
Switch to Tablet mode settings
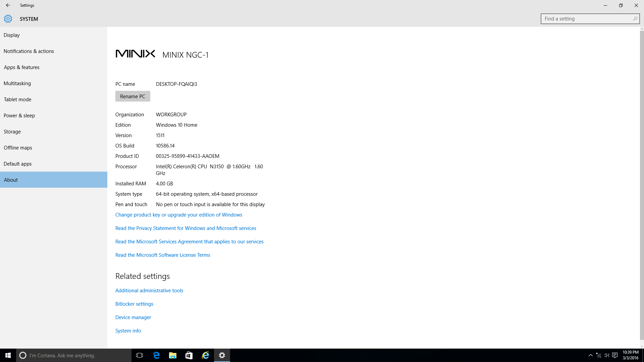click(54, 99)
